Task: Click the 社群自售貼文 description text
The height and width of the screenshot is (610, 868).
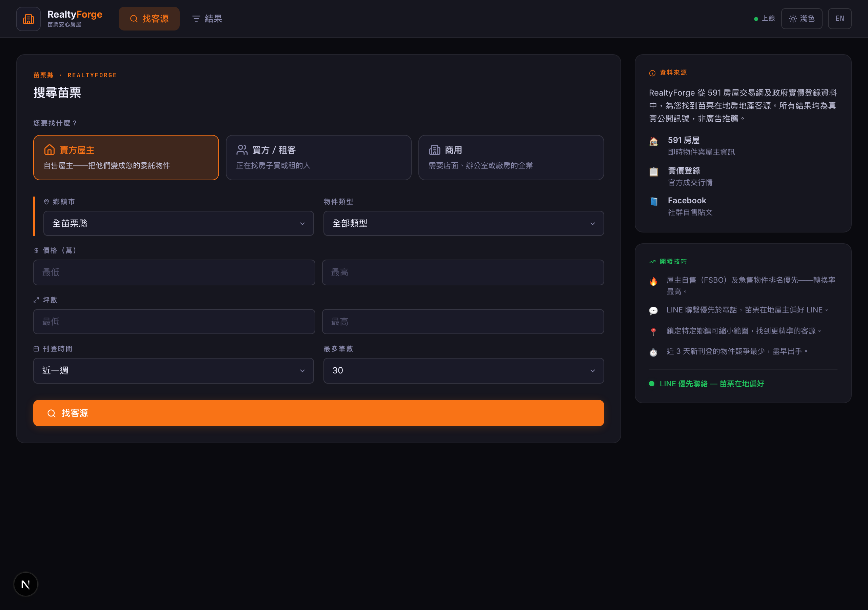Action: 690,212
